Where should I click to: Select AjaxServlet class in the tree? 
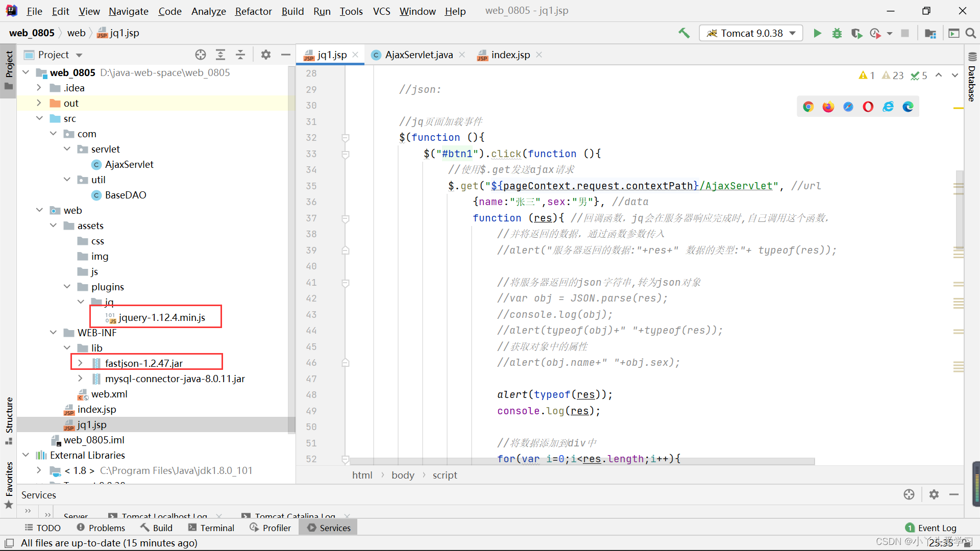point(129,164)
